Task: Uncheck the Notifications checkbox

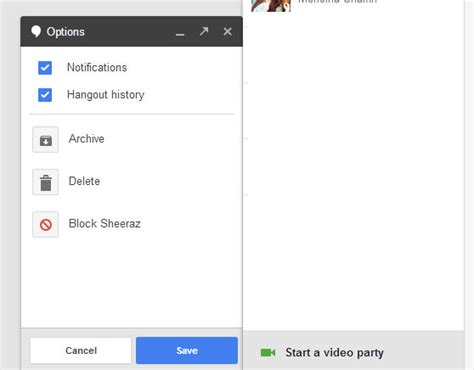Action: [x=45, y=68]
